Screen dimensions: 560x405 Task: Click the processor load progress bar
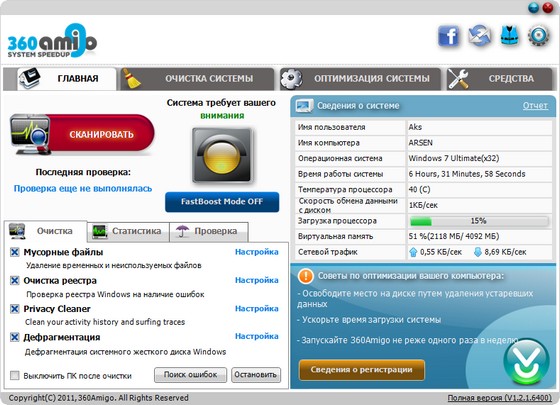pos(479,221)
